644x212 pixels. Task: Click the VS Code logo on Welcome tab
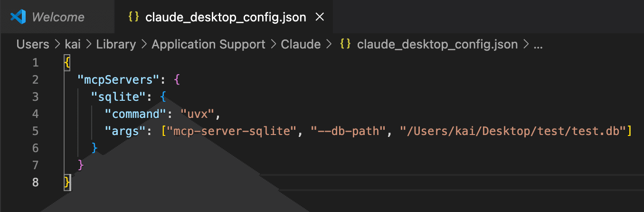[x=18, y=17]
